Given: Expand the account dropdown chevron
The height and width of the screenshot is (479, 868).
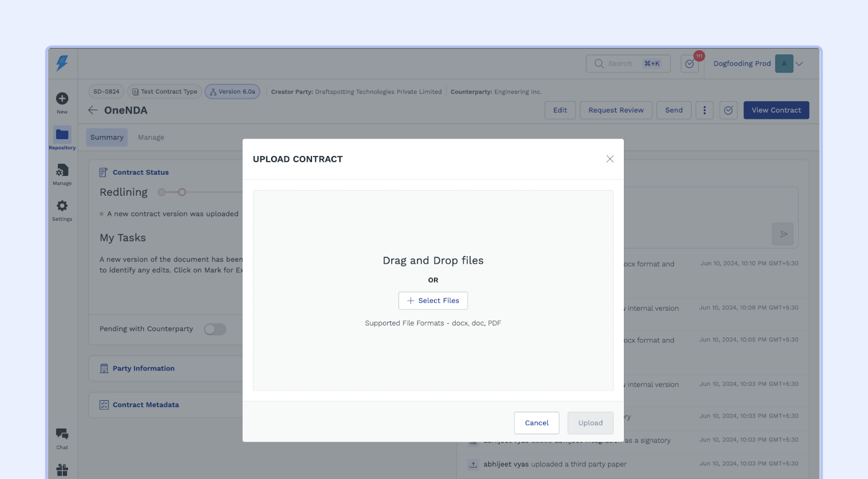Looking at the screenshot, I should coord(799,63).
